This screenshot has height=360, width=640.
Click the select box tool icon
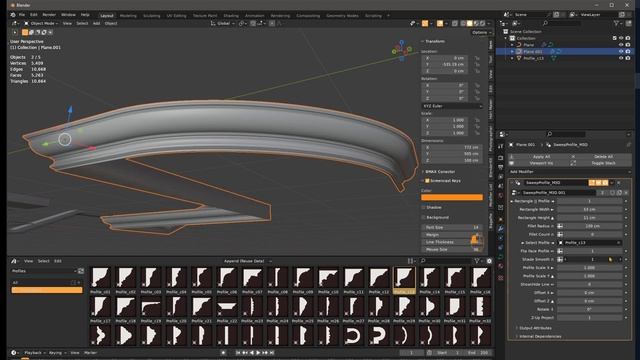[x=25, y=32]
